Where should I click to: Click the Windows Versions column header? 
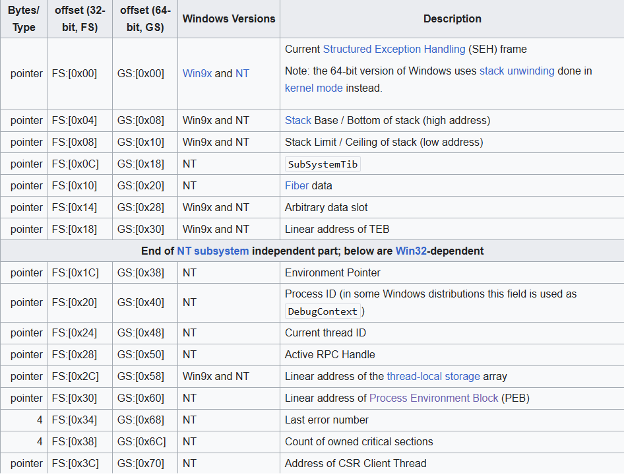pos(229,19)
